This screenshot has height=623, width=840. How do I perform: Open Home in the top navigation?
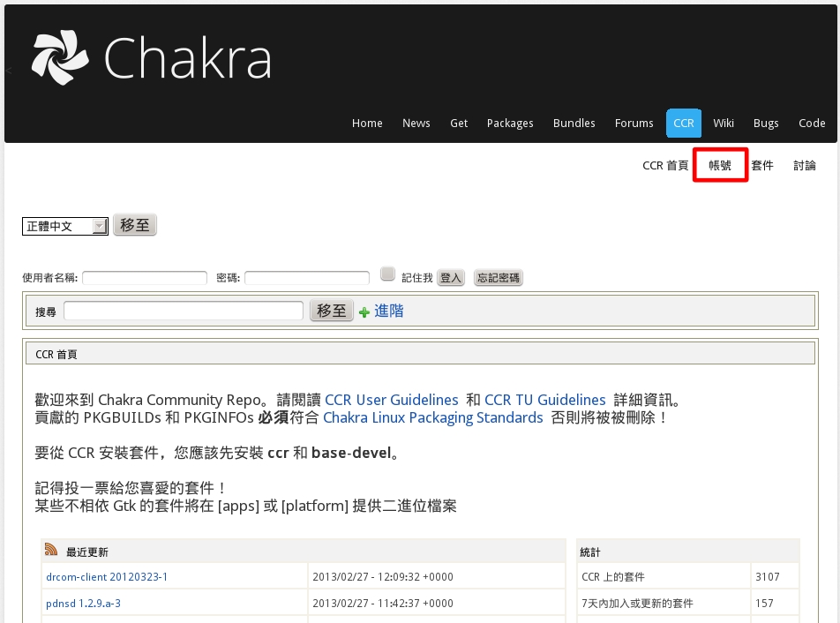(x=367, y=124)
